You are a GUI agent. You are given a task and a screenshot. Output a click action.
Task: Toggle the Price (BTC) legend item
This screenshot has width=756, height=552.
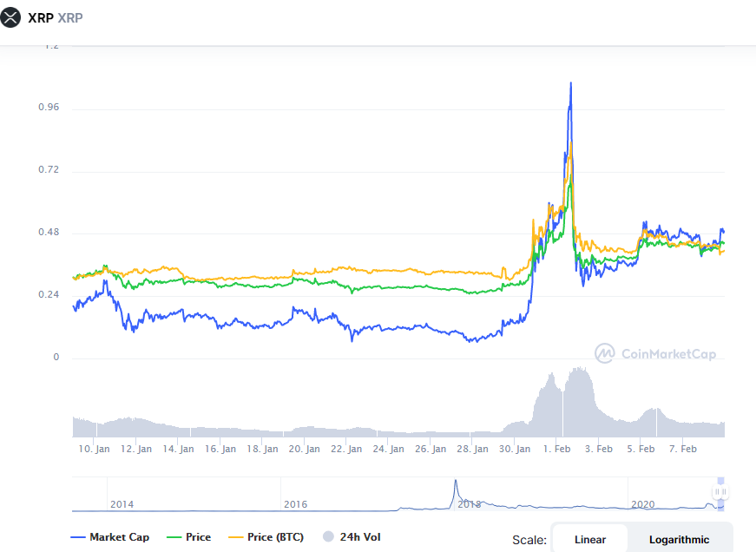click(x=266, y=537)
